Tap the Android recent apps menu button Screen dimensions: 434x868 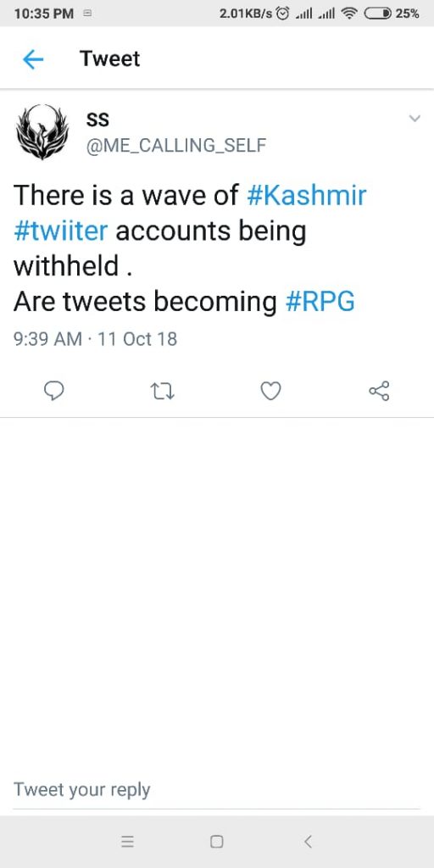(127, 842)
